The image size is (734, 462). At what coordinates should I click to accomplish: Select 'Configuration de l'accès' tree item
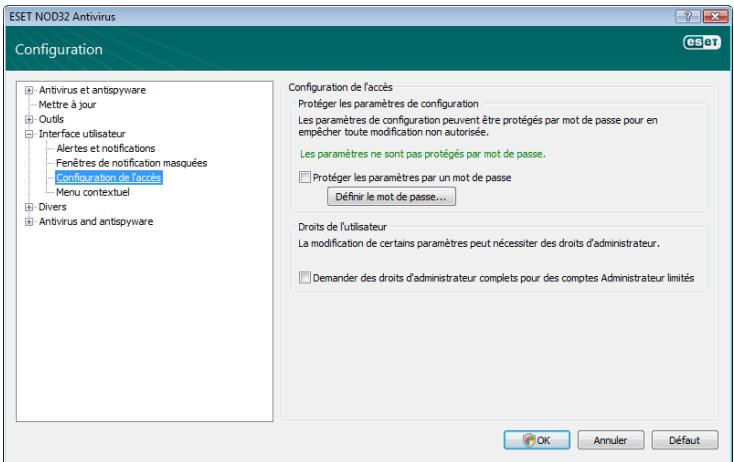[109, 177]
